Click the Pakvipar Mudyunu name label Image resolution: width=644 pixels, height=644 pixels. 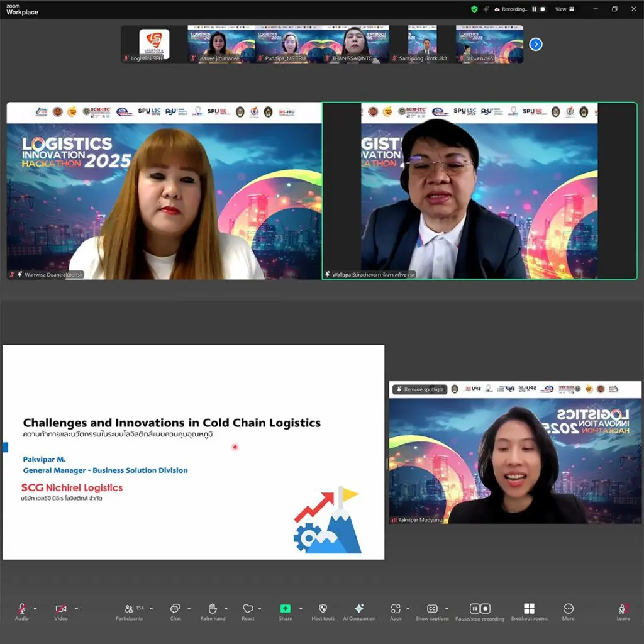coord(420,520)
